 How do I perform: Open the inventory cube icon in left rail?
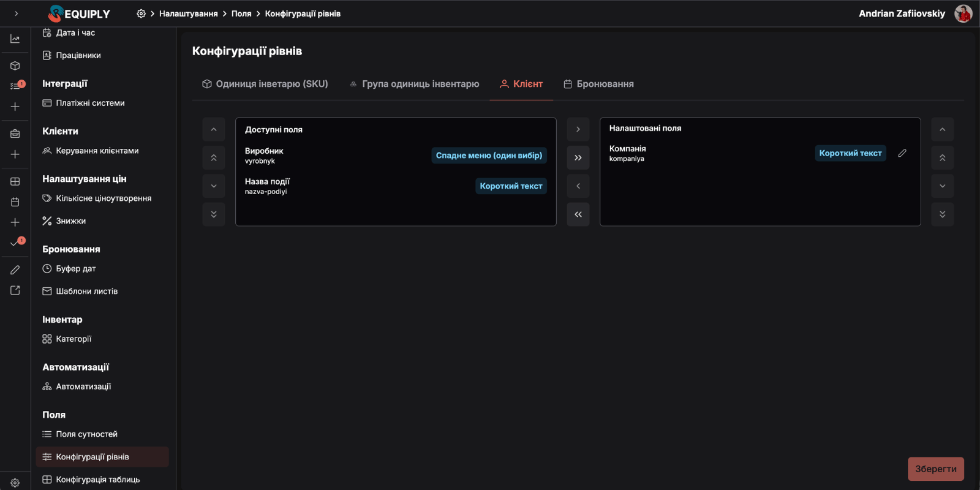(x=15, y=66)
